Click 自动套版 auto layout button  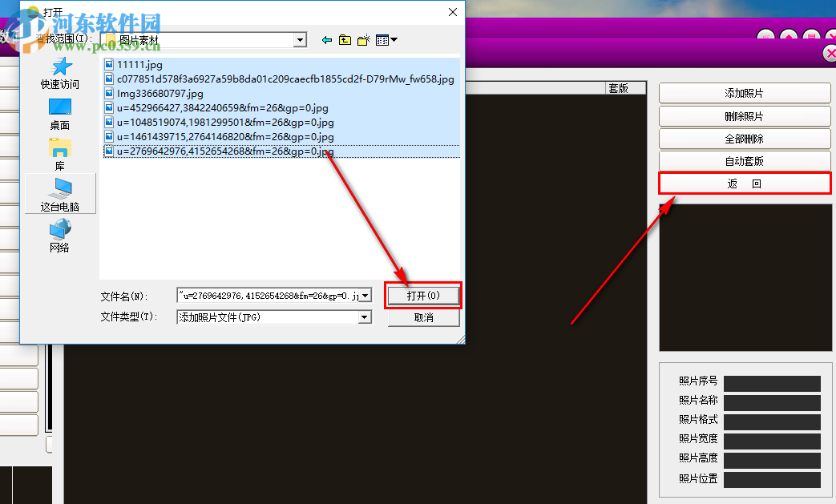point(745,161)
